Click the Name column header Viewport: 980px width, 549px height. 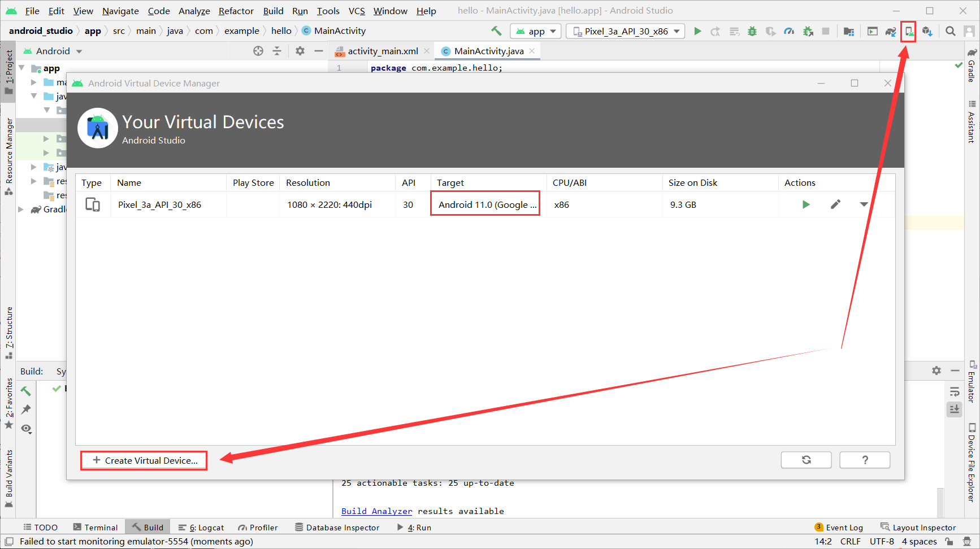tap(168, 182)
